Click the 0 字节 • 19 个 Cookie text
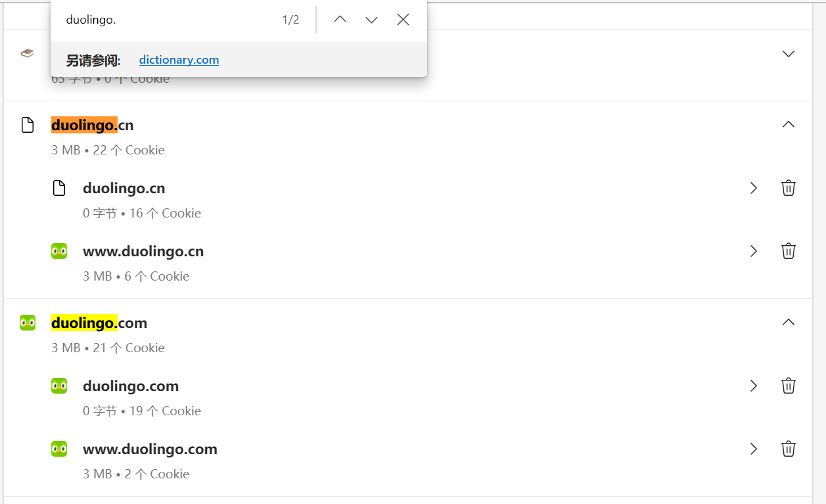 point(142,411)
